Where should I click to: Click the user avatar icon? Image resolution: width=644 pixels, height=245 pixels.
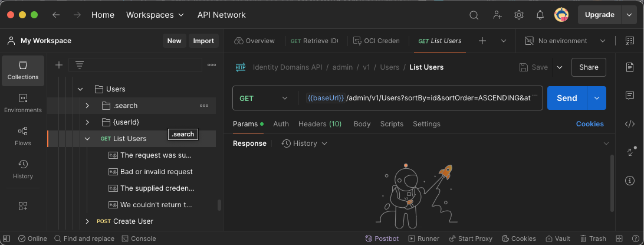[x=561, y=15]
